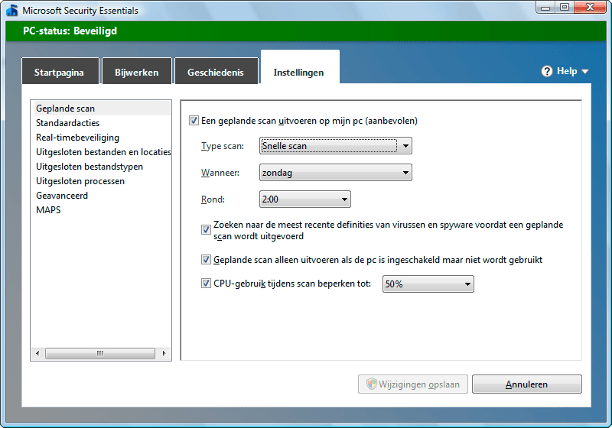Open the Rond time dropdown
612x428 pixels.
305,199
